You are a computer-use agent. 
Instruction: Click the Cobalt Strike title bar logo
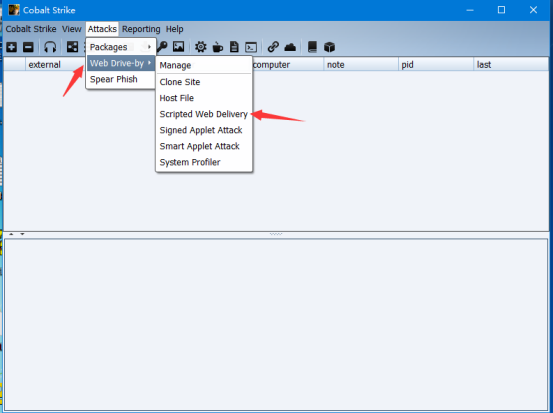pos(14,10)
